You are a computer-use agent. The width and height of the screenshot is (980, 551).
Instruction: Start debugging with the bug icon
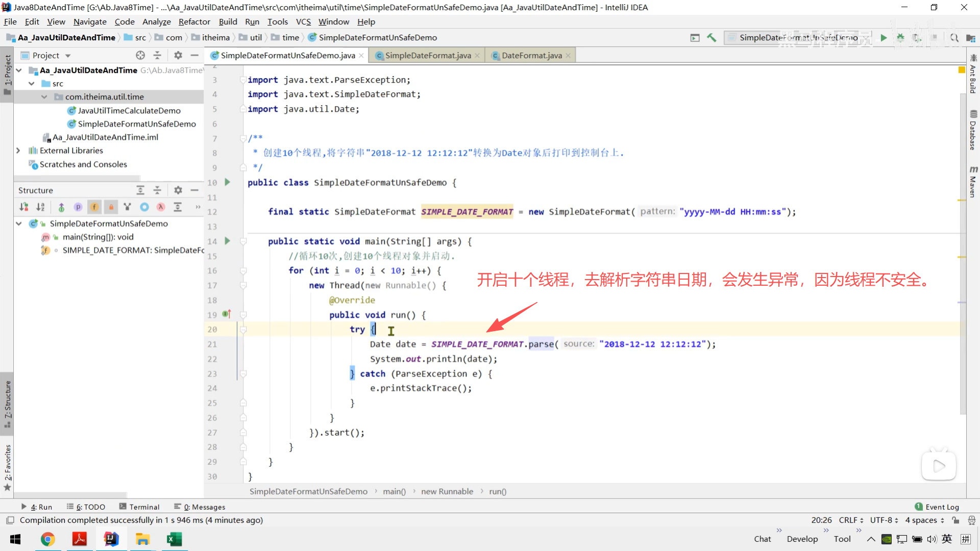click(x=900, y=38)
